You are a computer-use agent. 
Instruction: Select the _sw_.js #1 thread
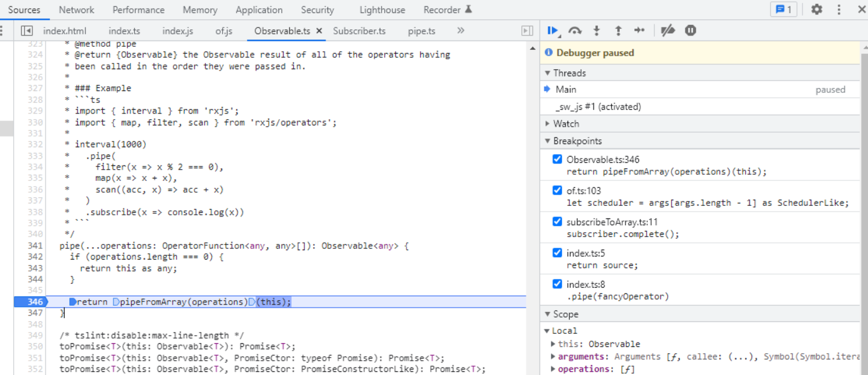699,107
